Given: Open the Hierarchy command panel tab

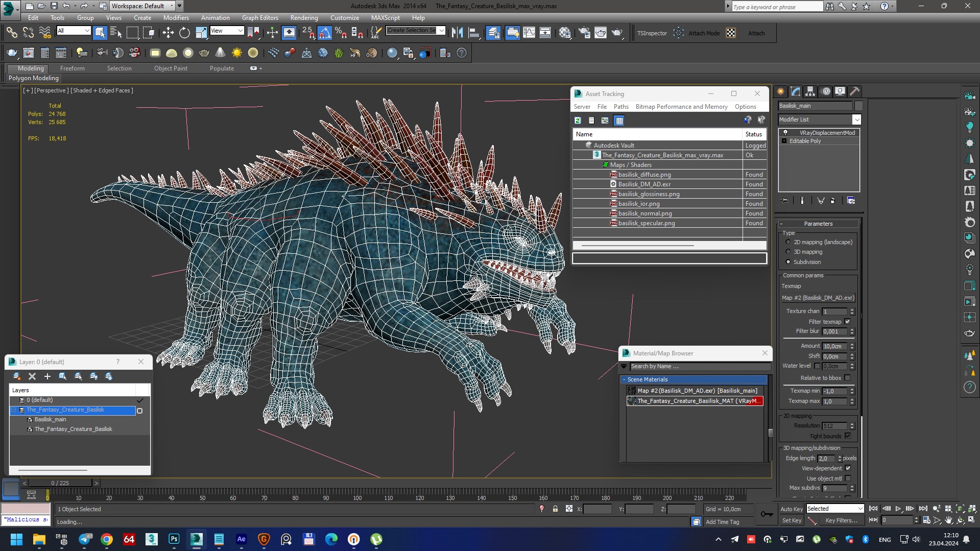Looking at the screenshot, I should 810,91.
